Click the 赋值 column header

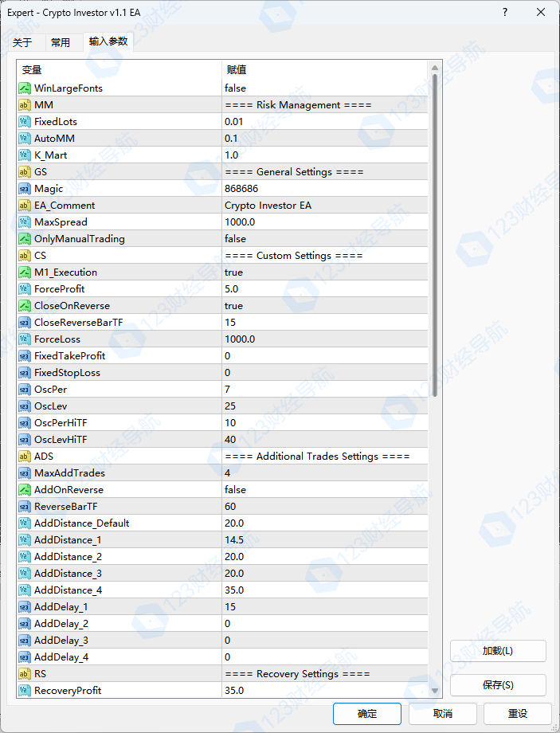click(324, 70)
